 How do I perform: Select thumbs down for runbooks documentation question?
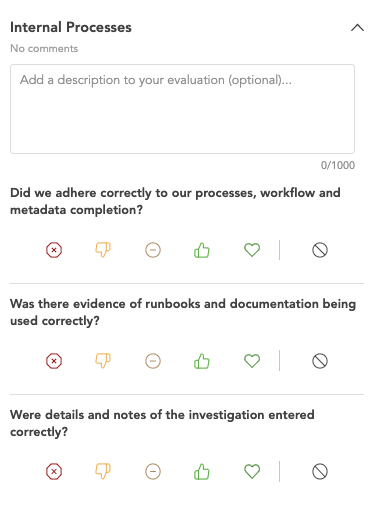pyautogui.click(x=103, y=361)
